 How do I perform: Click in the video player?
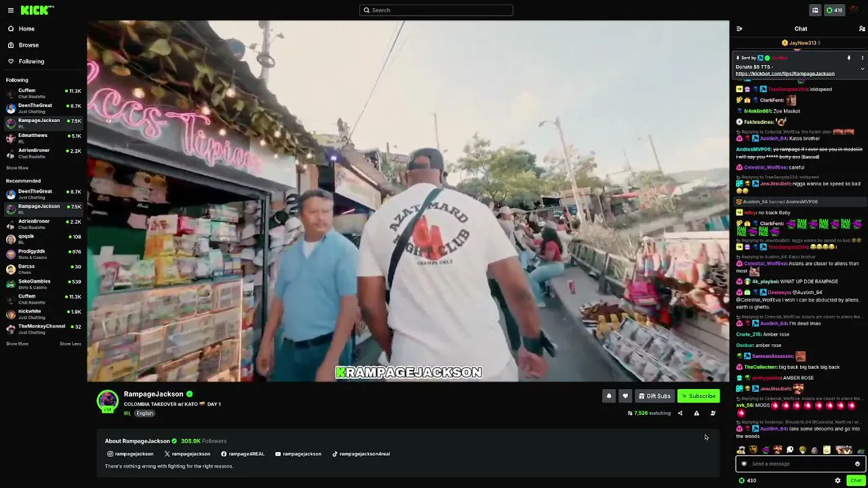(x=408, y=201)
